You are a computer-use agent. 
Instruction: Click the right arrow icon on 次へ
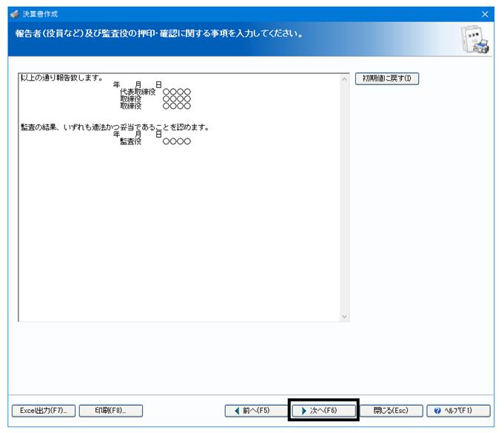click(x=303, y=411)
